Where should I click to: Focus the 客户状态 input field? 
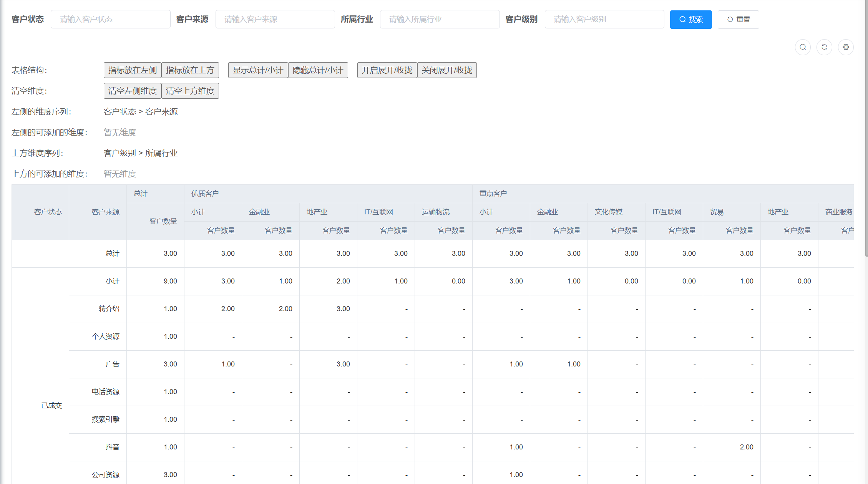click(x=110, y=20)
